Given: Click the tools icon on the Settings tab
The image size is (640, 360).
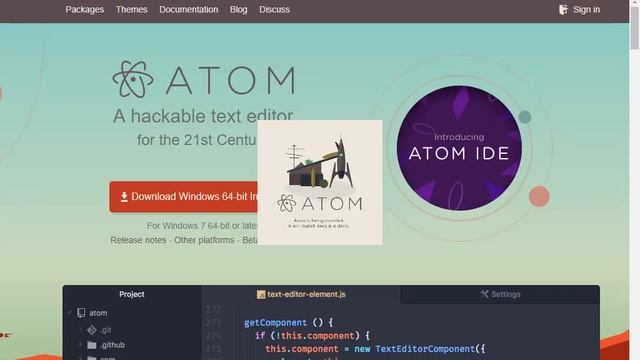Looking at the screenshot, I should 484,294.
